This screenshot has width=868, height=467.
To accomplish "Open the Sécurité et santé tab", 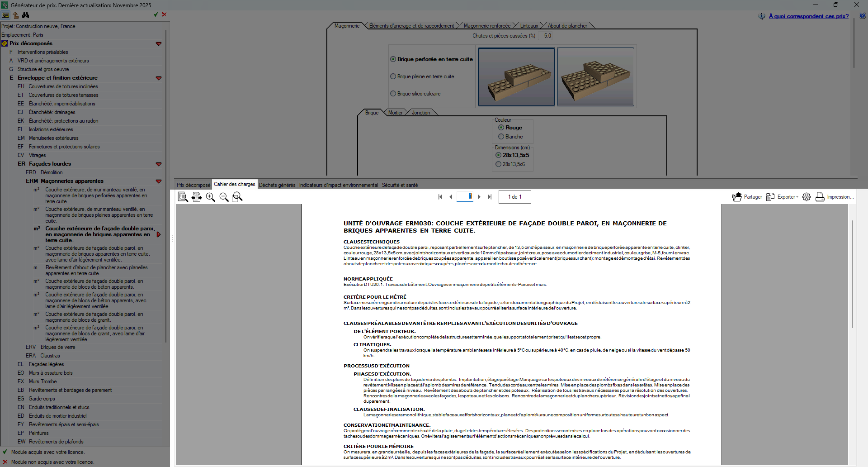I will [400, 185].
